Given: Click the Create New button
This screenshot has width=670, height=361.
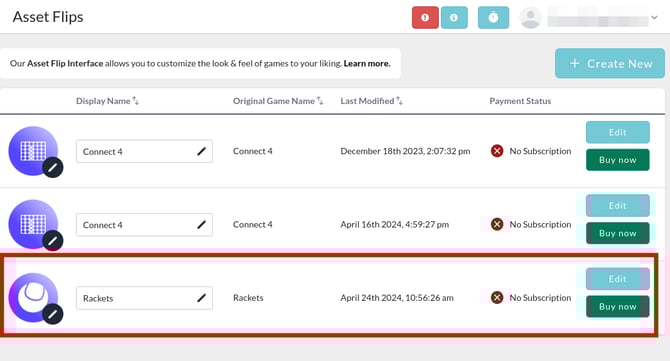Looking at the screenshot, I should pyautogui.click(x=610, y=63).
